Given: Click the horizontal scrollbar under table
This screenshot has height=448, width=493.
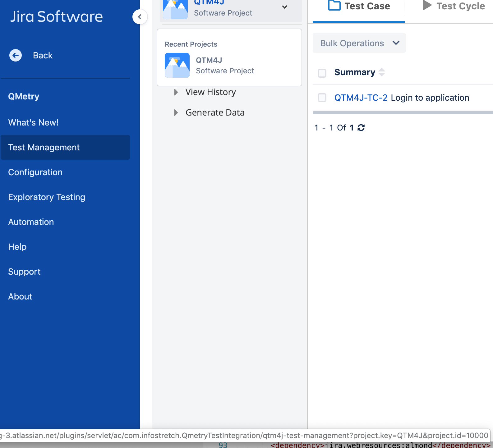Looking at the screenshot, I should coord(403,113).
